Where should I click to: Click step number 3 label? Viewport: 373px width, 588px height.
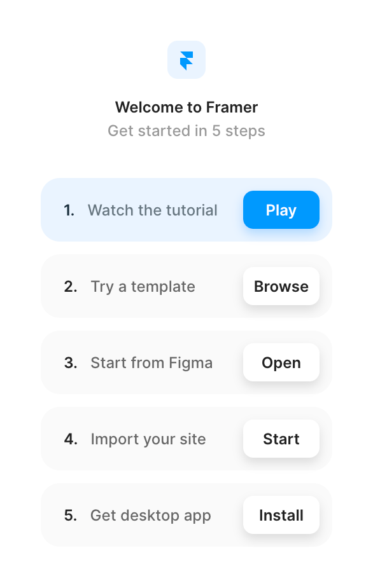pos(70,362)
